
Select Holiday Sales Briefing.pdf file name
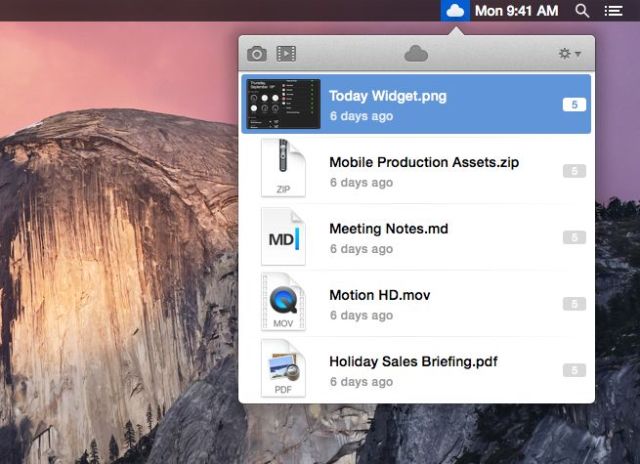click(x=413, y=362)
